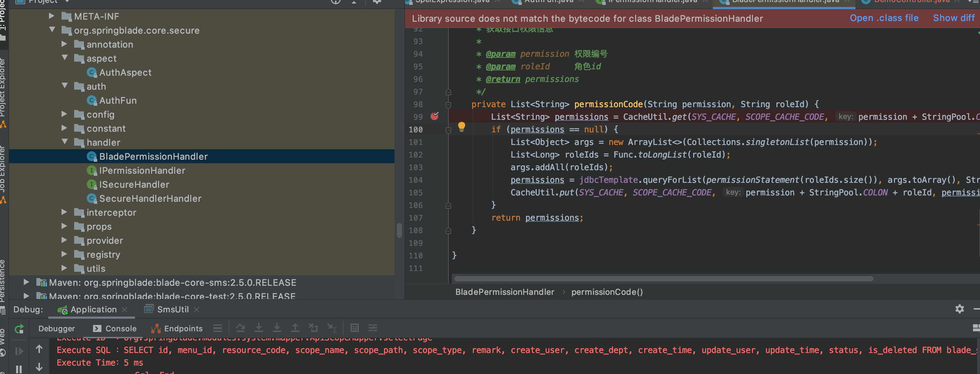
Task: Click the three-line icon beside Endpoints tab
Action: click(218, 328)
